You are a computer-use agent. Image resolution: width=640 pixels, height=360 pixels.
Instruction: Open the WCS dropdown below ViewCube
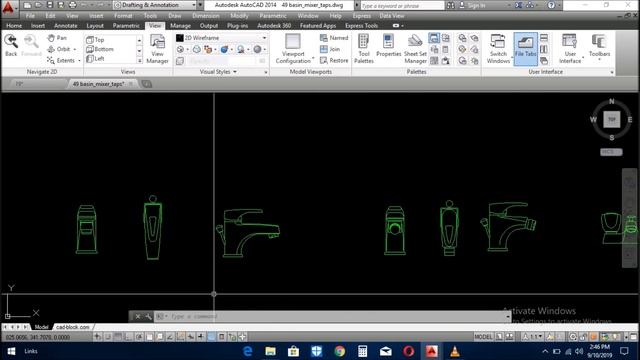click(x=611, y=152)
